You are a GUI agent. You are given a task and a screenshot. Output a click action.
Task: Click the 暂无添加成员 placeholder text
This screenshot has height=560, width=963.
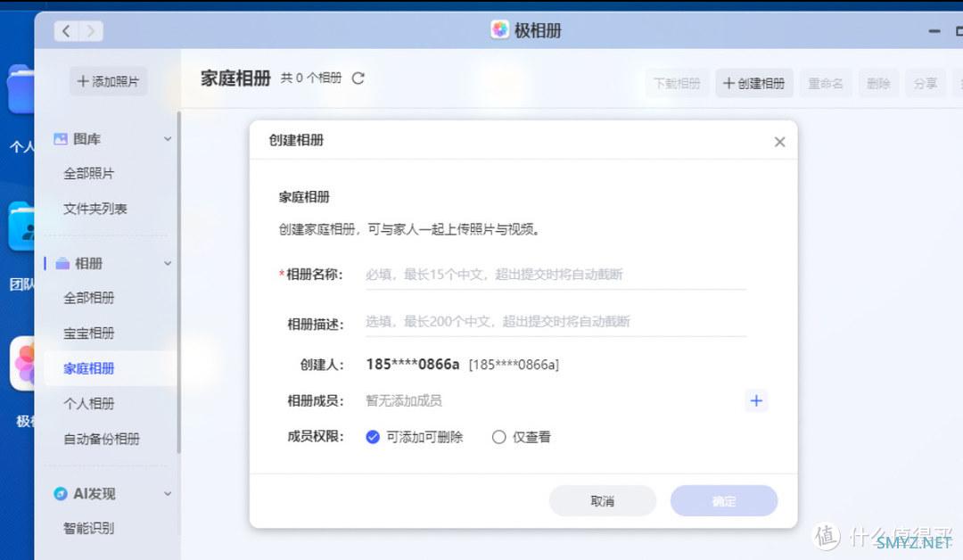tap(404, 401)
